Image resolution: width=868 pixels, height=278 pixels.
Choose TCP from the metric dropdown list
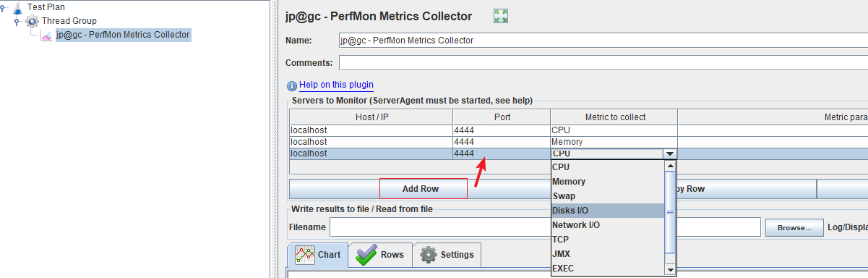[x=607, y=240]
